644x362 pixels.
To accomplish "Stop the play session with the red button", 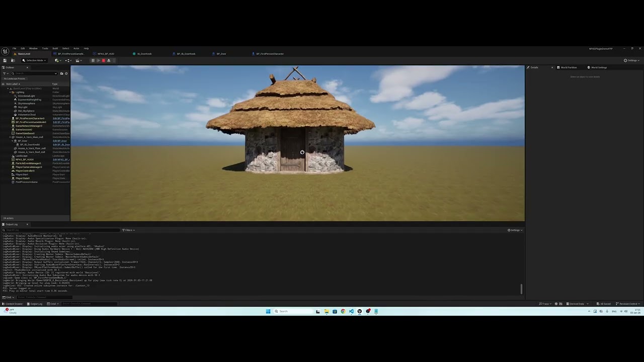I will 103,60.
